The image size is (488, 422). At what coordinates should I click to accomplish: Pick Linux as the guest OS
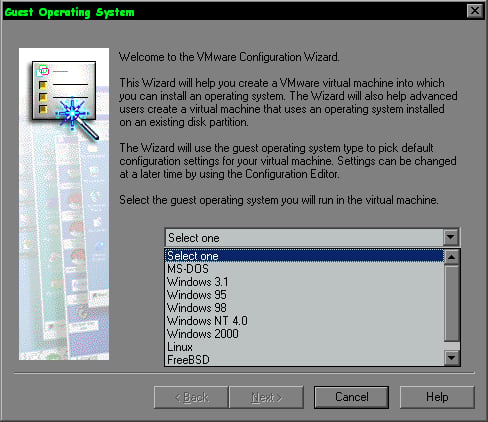(305, 347)
